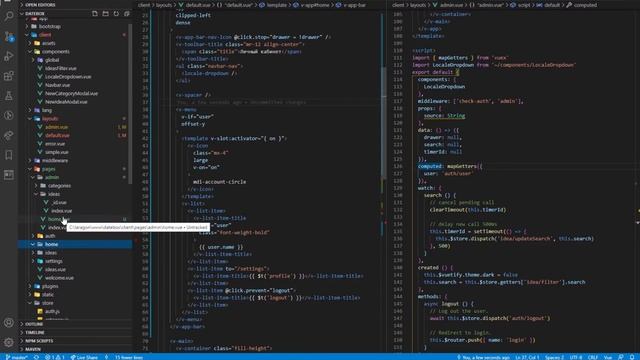Click the New Folder icon in the explorer header
640x360 pixels.
tap(105, 13)
